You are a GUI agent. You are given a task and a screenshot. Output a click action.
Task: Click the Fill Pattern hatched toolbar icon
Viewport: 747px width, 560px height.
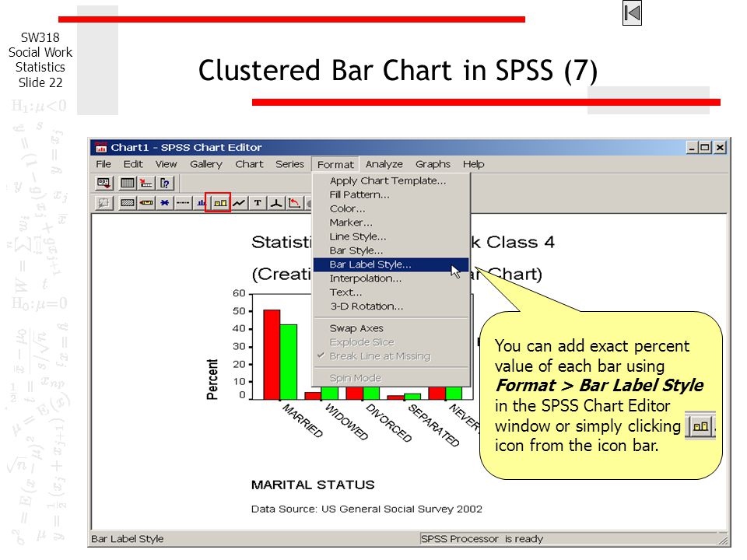point(127,203)
